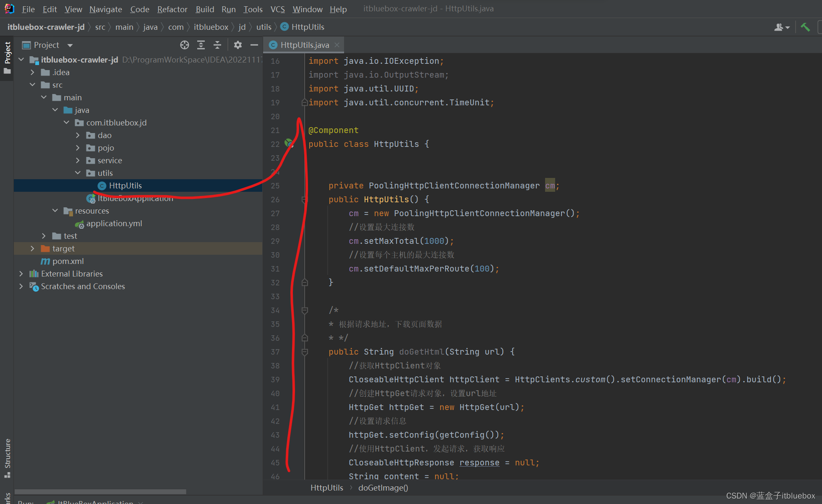Image resolution: width=822 pixels, height=504 pixels.
Task: Open the Refactor menu
Action: click(x=172, y=9)
